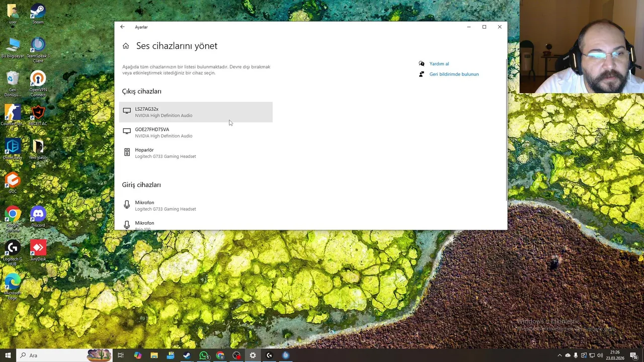Launch AnyDesk desktop shortcut
The width and height of the screenshot is (644, 362).
pos(38,250)
